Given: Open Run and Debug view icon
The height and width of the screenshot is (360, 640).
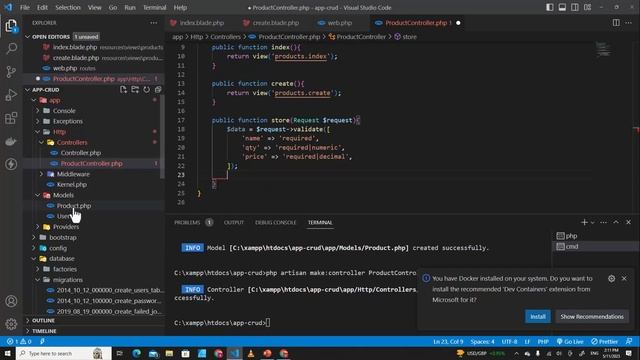Looking at the screenshot, I should [11, 95].
